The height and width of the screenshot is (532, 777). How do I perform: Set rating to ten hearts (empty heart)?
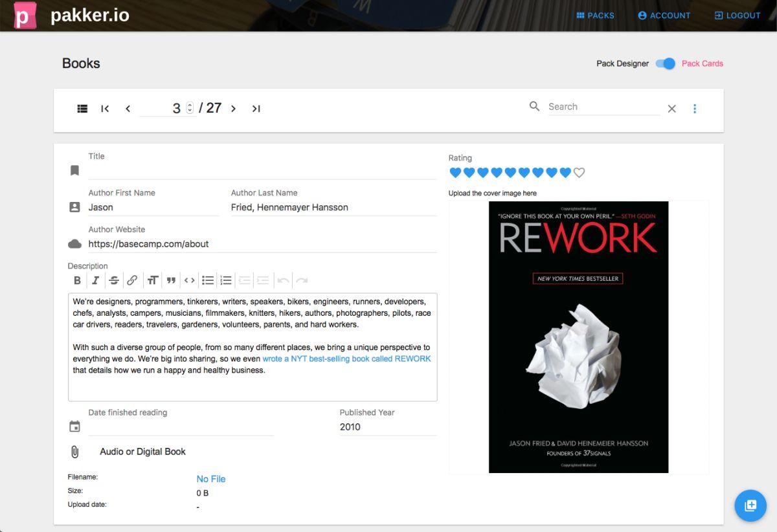click(x=580, y=173)
